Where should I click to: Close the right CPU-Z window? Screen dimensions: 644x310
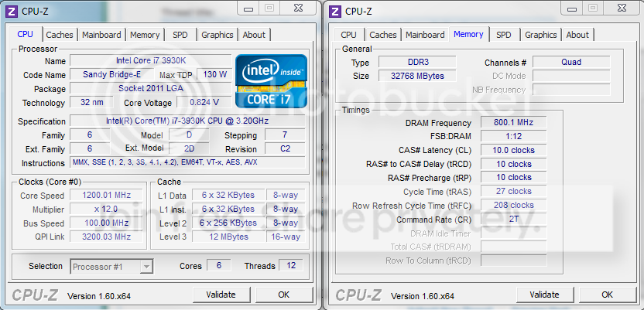pos(622,8)
